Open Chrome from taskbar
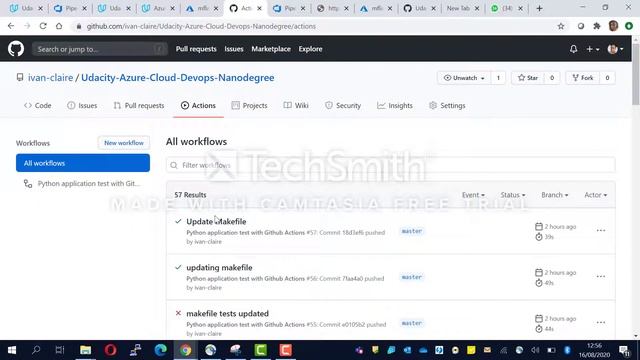The width and height of the screenshot is (640, 360). tap(185, 350)
